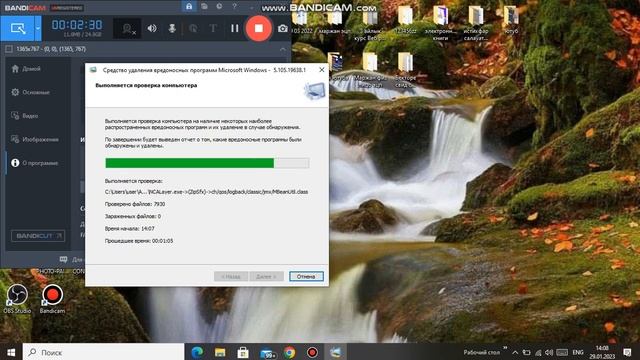Open the Видео settings tab
Image resolution: width=640 pixels, height=360 pixels.
[x=24, y=116]
